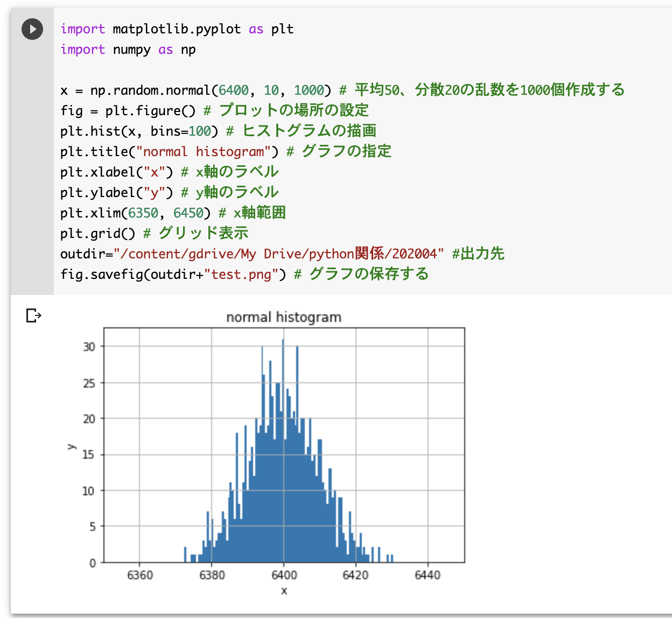The width and height of the screenshot is (672, 618).
Task: Click the normal histogram chart title
Action: (284, 317)
